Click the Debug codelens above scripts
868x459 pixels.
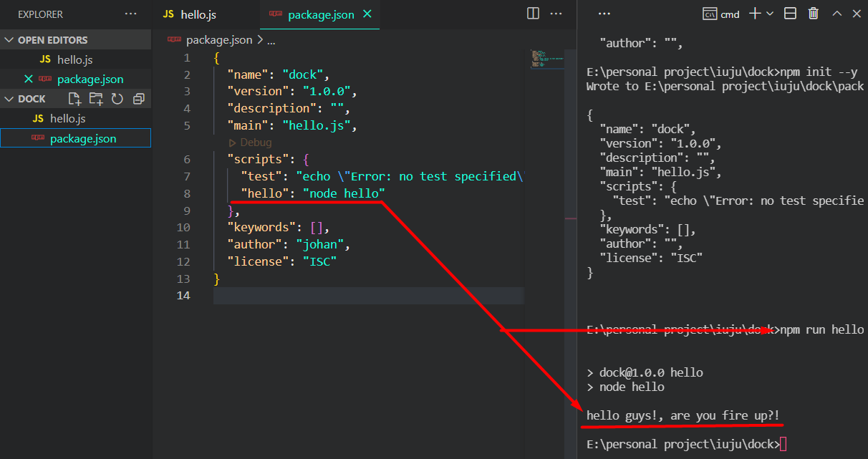[250, 142]
